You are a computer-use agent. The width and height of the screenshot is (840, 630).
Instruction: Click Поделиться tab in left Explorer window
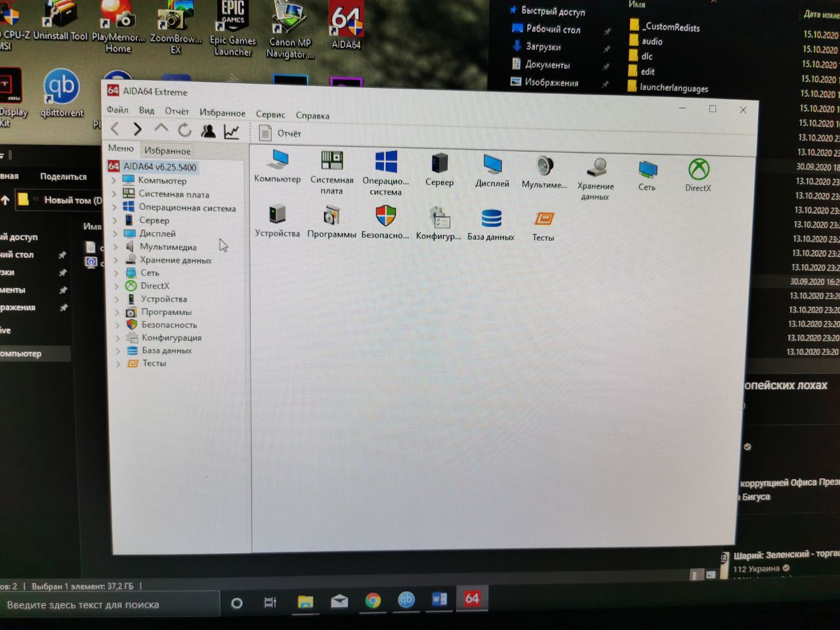63,176
